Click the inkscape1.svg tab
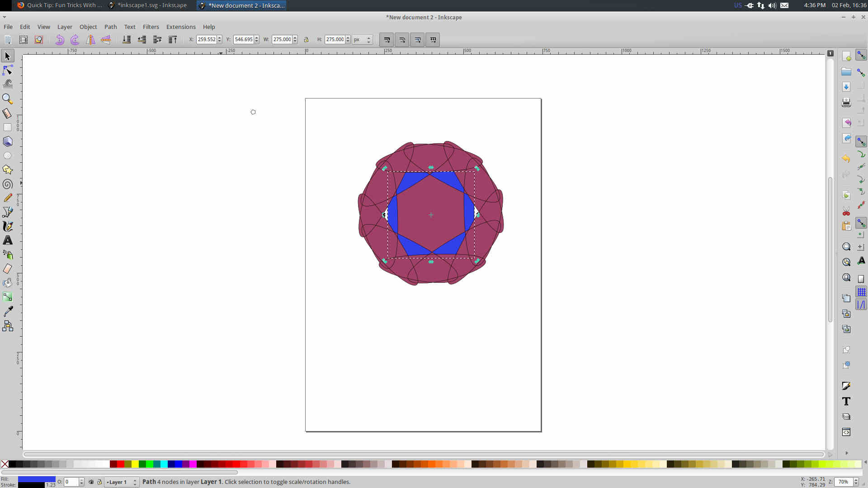 tap(151, 5)
